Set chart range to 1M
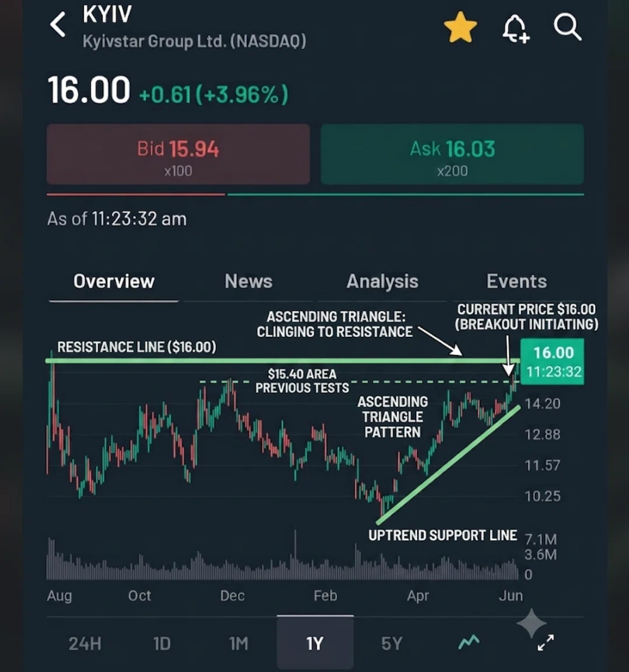629x672 pixels. [x=239, y=643]
